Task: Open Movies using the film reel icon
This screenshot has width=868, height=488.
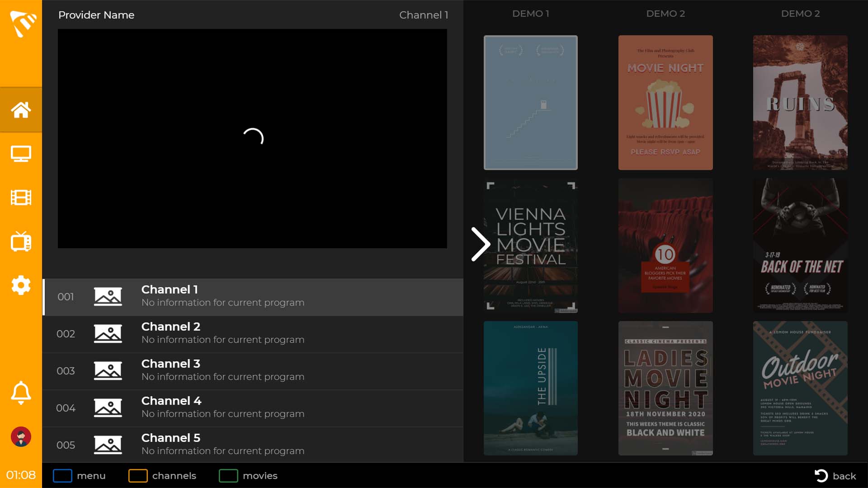Action: (x=21, y=197)
